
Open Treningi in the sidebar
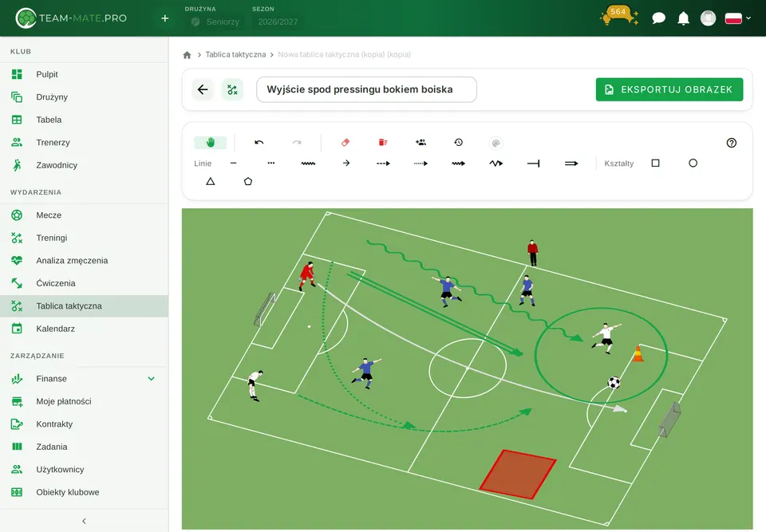(84, 238)
